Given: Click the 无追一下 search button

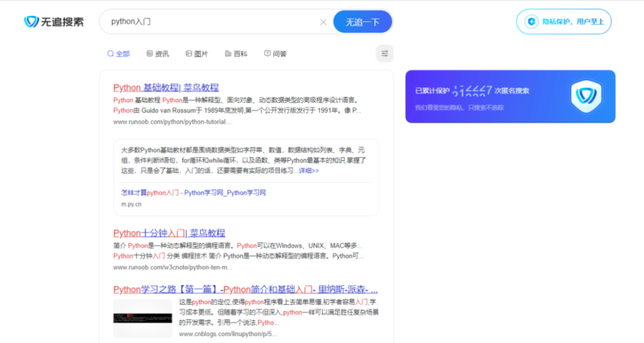Looking at the screenshot, I should [x=362, y=22].
